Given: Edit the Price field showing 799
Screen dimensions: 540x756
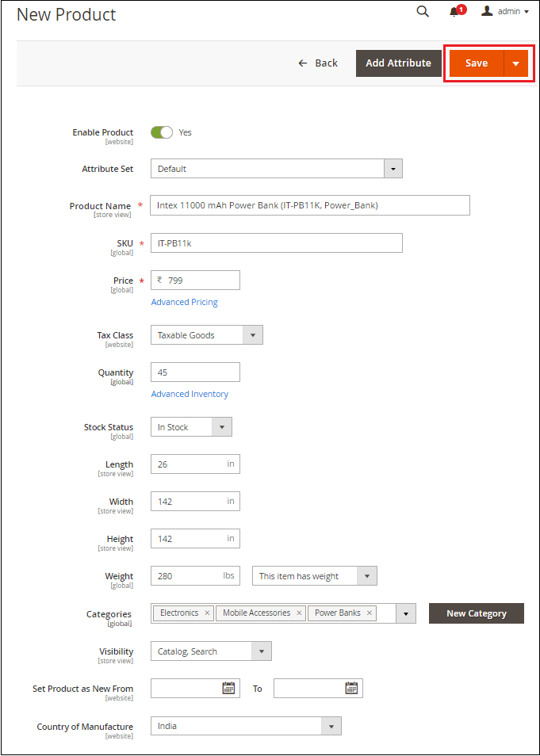Looking at the screenshot, I should click(x=195, y=280).
